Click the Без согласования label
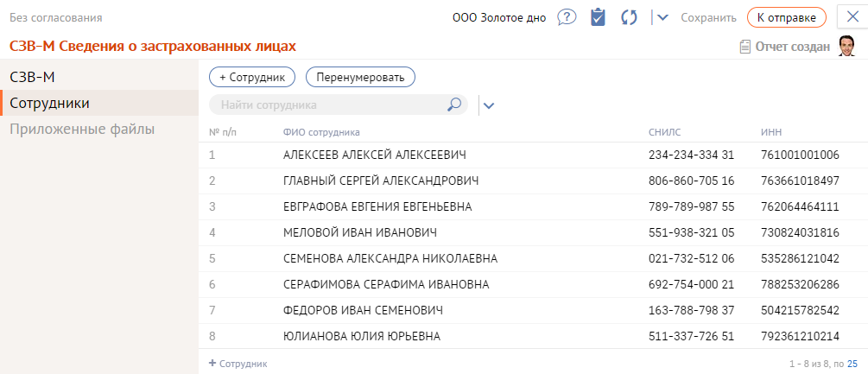 [x=55, y=17]
